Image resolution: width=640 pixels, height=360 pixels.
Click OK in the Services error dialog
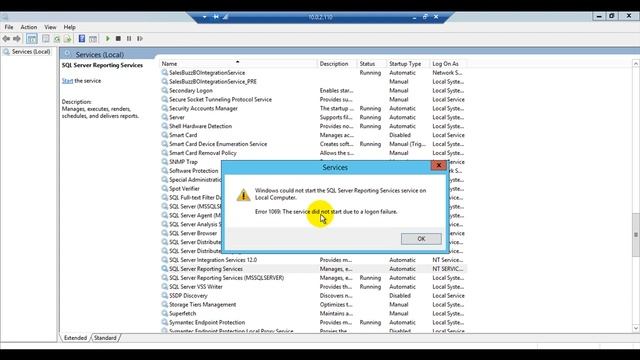pos(421,239)
